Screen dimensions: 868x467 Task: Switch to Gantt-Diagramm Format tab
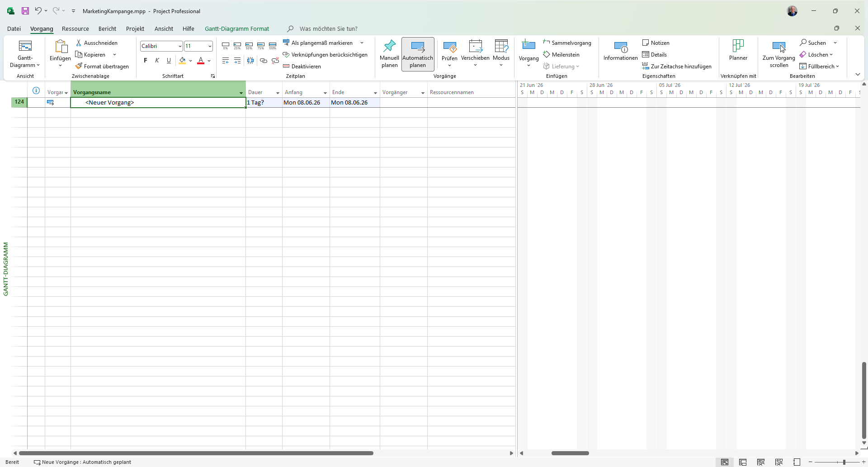[237, 29]
